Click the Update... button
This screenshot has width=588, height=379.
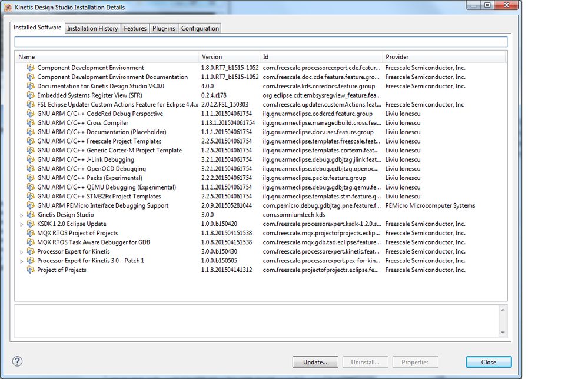coord(315,362)
